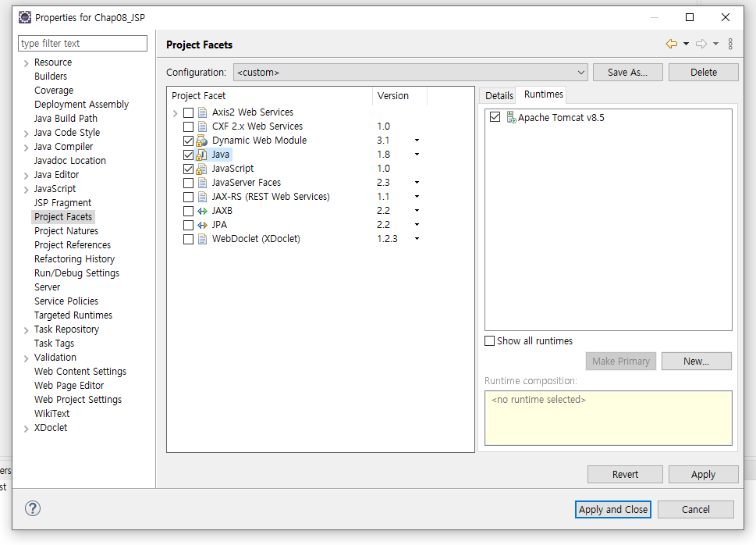Click the back navigation arrow icon
756x545 pixels.
[671, 44]
